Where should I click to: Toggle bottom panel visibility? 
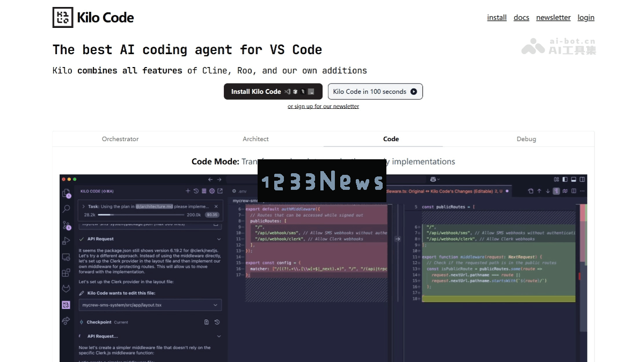click(x=574, y=180)
